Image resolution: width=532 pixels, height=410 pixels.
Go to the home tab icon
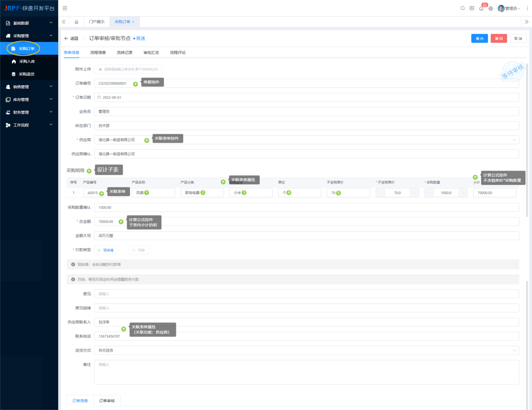pyautogui.click(x=76, y=22)
